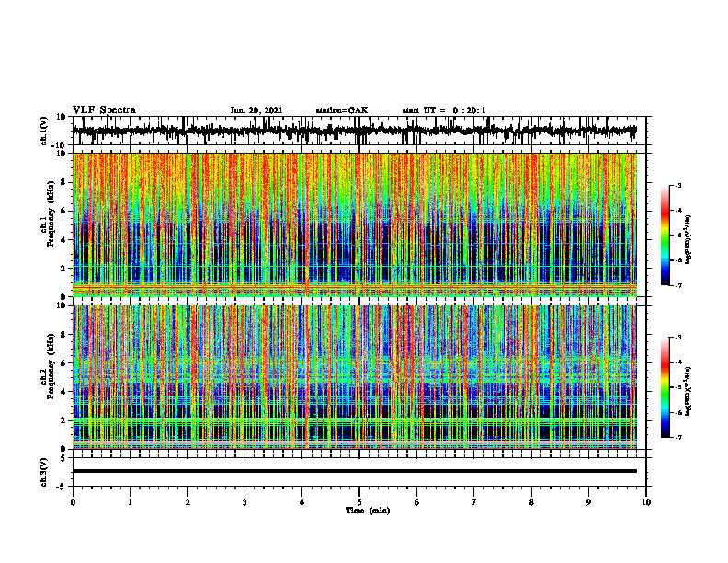Click the ch.2 color scale PSD unit label
The height and width of the screenshot is (563, 728).
click(688, 392)
